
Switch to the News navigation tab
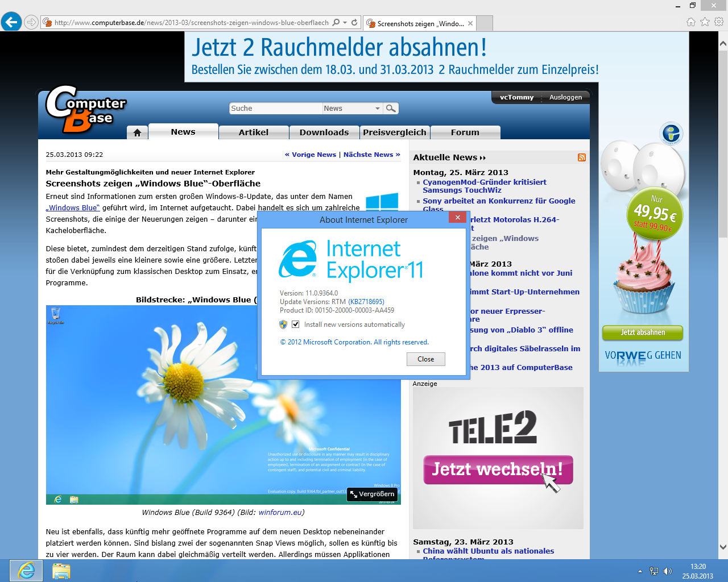point(183,132)
